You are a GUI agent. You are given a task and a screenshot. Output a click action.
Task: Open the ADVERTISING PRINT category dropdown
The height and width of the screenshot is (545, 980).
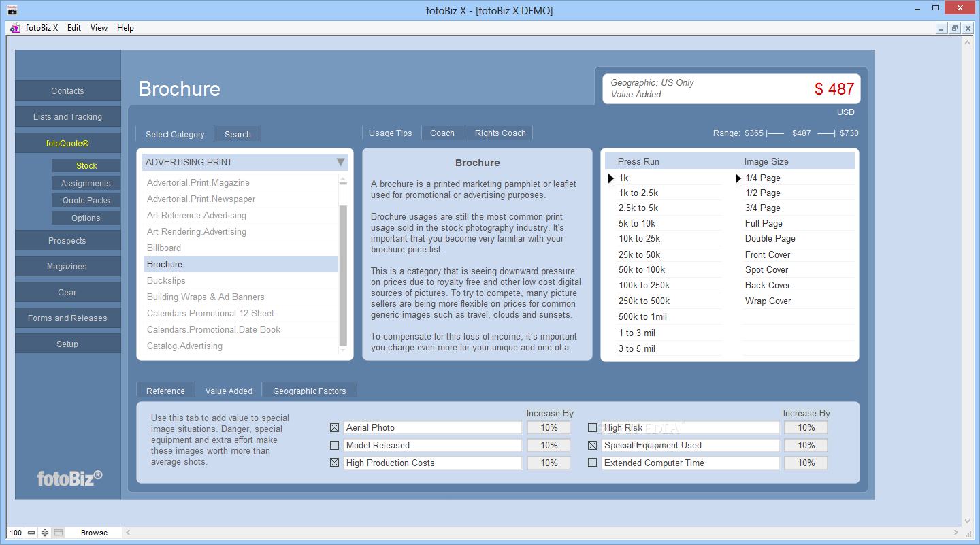click(245, 162)
